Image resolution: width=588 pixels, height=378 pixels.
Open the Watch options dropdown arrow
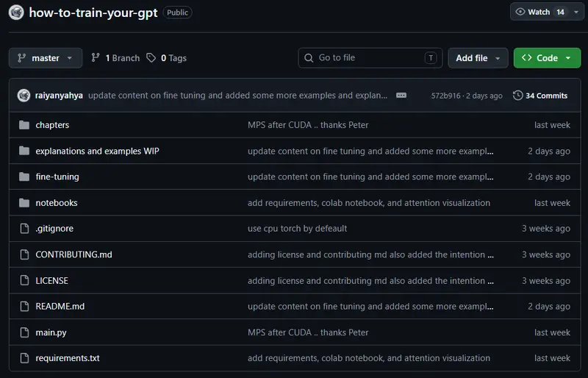(576, 12)
